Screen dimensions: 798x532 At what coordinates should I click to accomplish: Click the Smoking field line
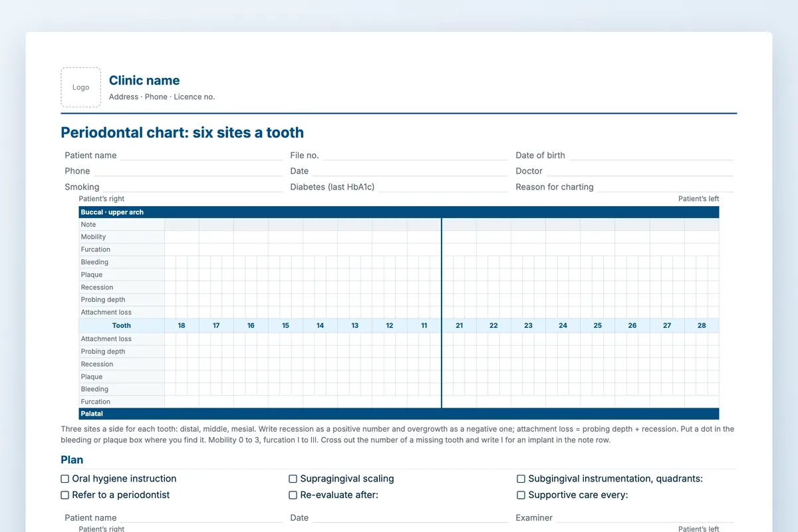click(193, 188)
